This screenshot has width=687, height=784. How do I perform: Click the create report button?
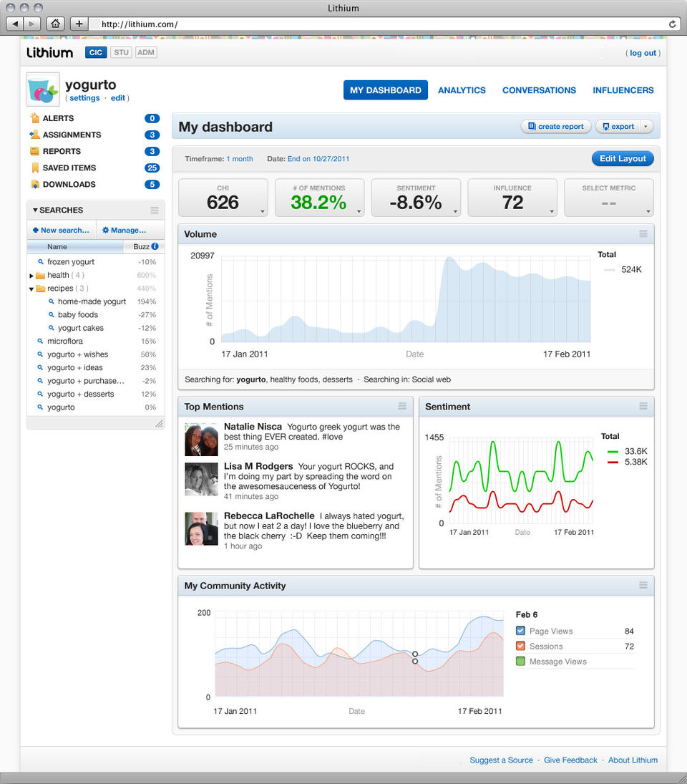click(x=556, y=127)
